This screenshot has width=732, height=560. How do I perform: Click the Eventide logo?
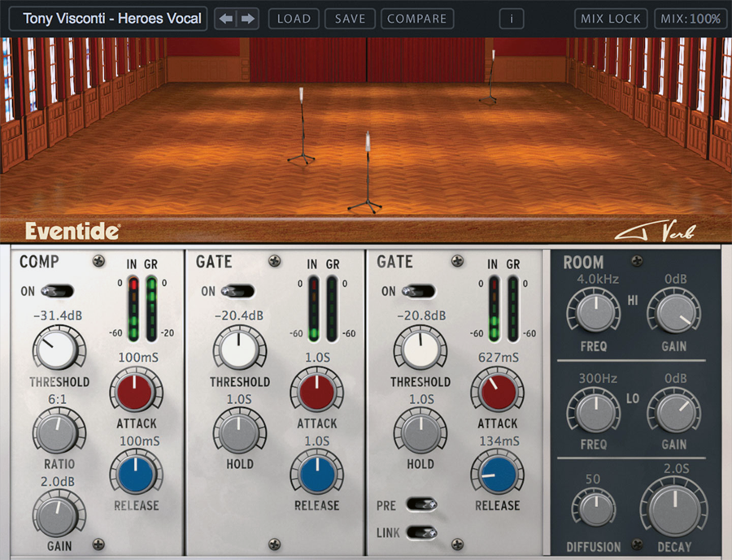pos(72,231)
